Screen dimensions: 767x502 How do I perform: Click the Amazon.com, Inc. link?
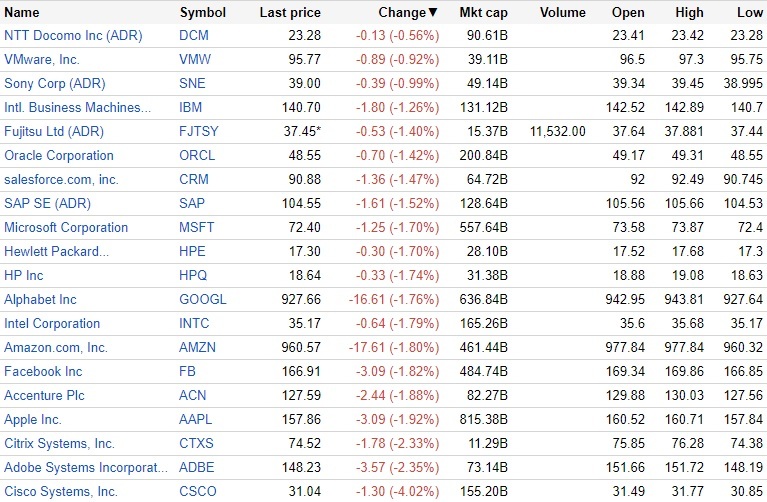coord(56,348)
